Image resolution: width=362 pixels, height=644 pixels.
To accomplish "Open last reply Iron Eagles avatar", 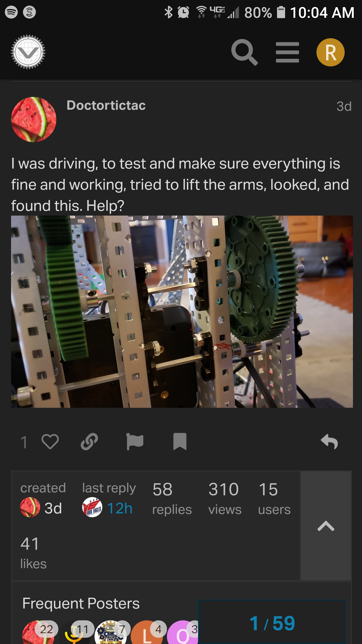I will pyautogui.click(x=92, y=507).
